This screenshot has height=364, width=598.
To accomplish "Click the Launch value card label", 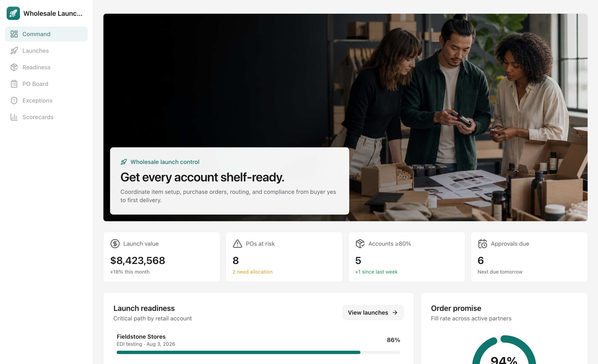I will click(141, 244).
